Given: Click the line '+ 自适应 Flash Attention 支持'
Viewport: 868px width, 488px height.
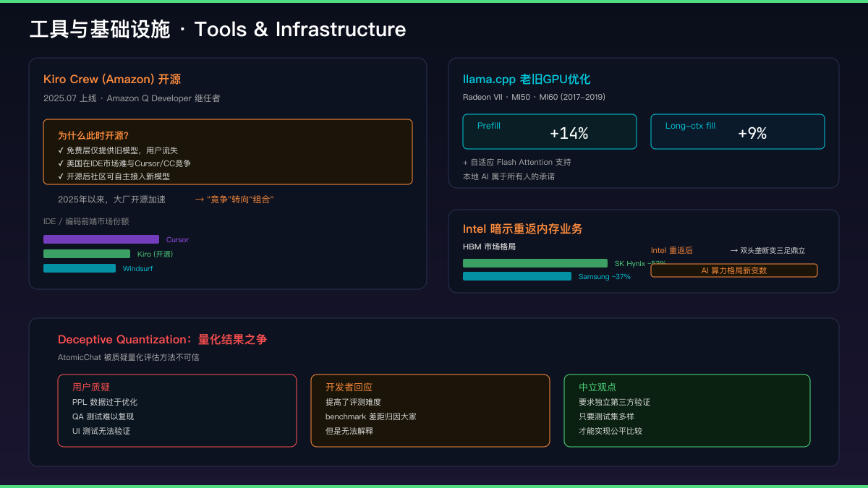Looking at the screenshot, I should tap(516, 162).
